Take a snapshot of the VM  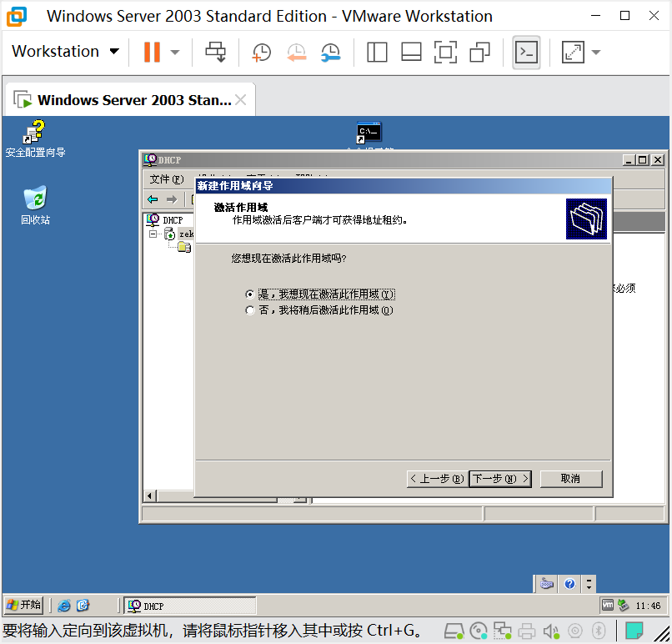point(262,53)
